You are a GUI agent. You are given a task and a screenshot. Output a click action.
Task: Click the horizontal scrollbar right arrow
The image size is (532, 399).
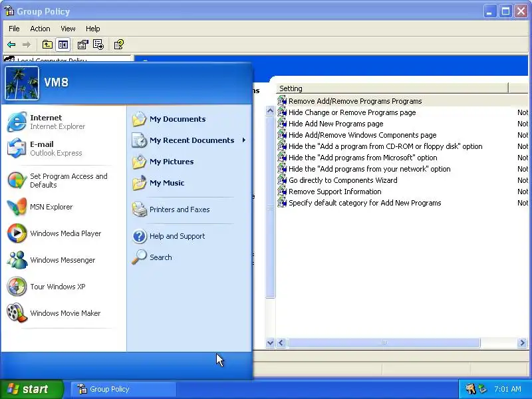click(x=522, y=342)
